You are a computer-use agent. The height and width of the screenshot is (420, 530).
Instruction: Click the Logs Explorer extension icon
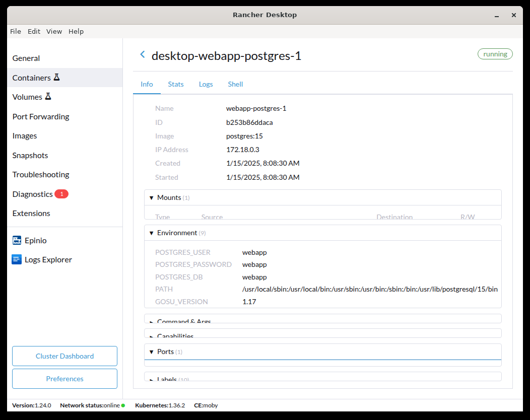click(x=17, y=259)
